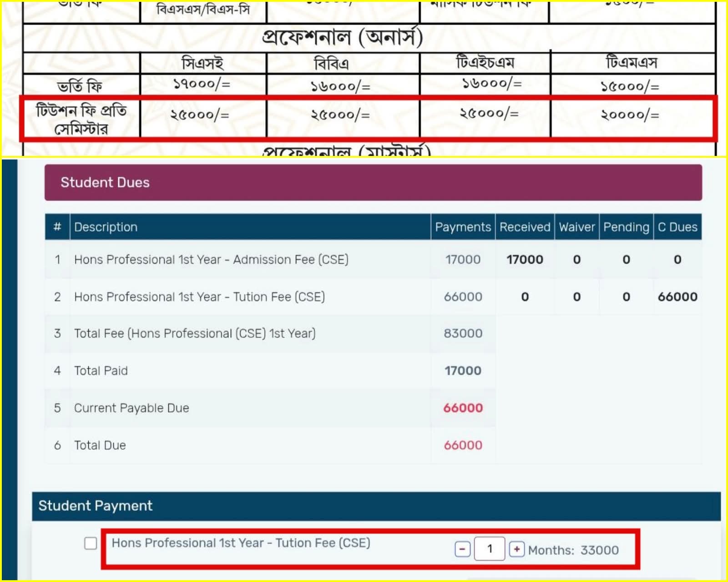Image resolution: width=728 pixels, height=582 pixels.
Task: Click the Payments column header
Action: tap(463, 227)
